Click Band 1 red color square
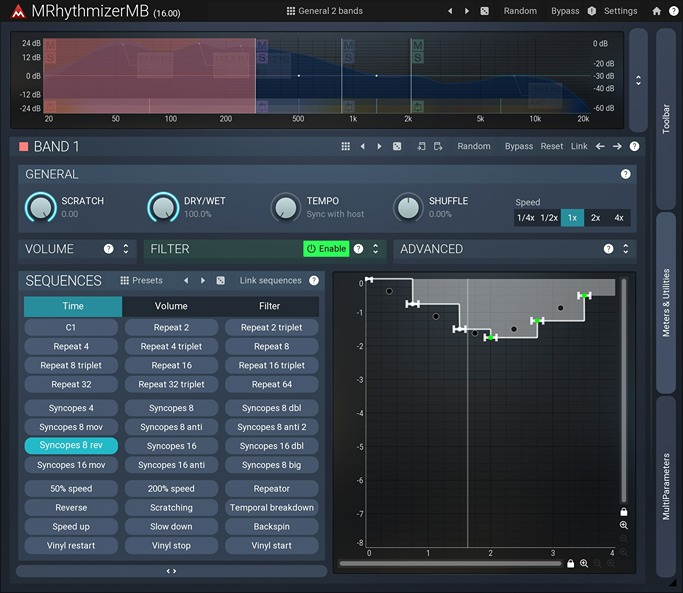This screenshot has width=683, height=593. click(24, 146)
